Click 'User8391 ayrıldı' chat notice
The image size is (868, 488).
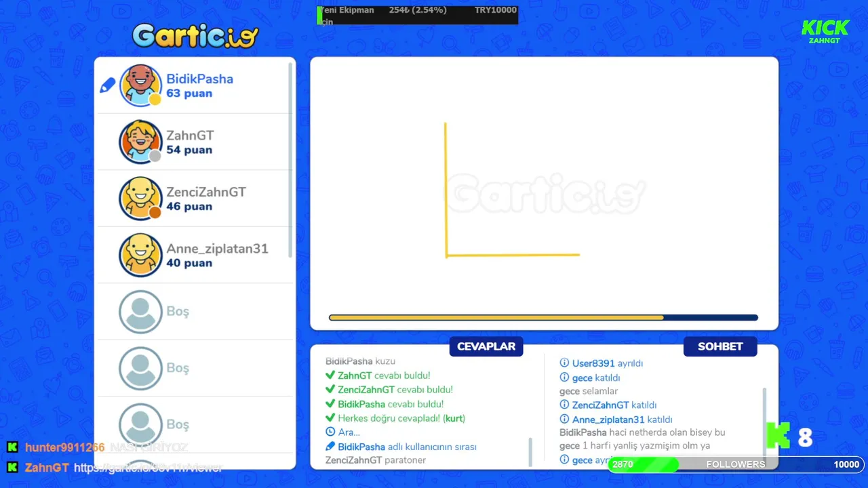click(608, 363)
